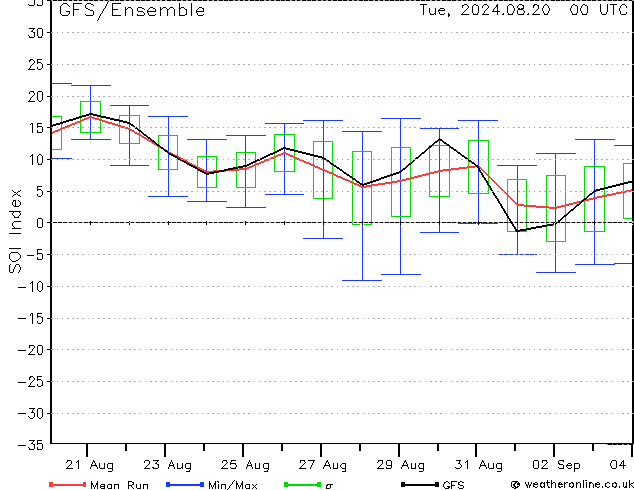Screen dimensions: 634x490
Task: Click the green sigma box at 31 Aug
Action: click(x=478, y=167)
